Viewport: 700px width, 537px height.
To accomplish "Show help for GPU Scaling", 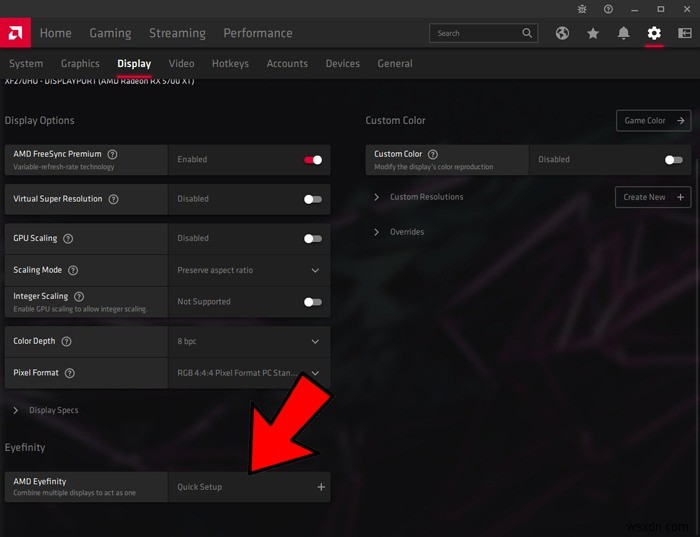I will pos(68,238).
